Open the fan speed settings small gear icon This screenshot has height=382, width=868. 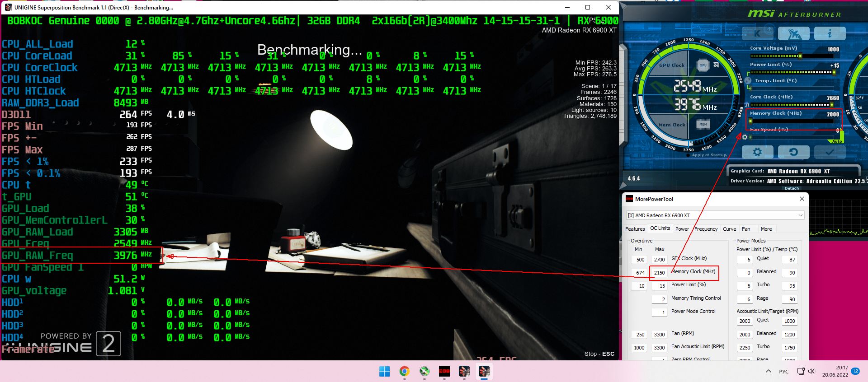tap(745, 137)
